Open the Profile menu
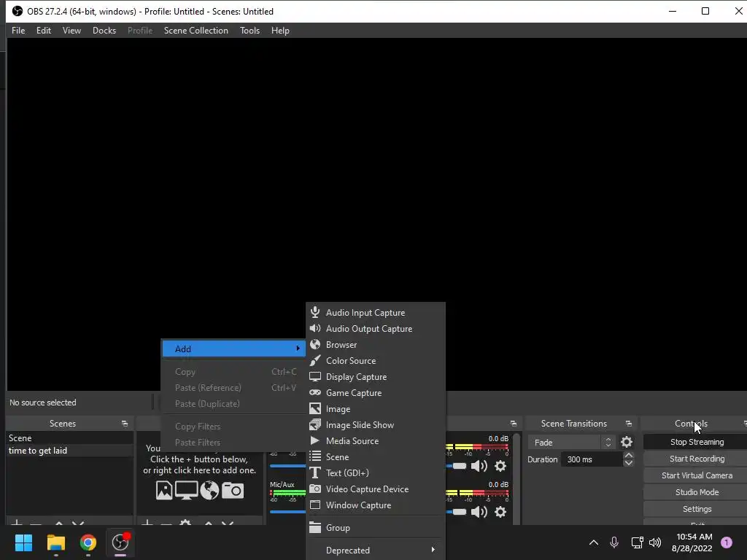The image size is (747, 560). (x=140, y=31)
